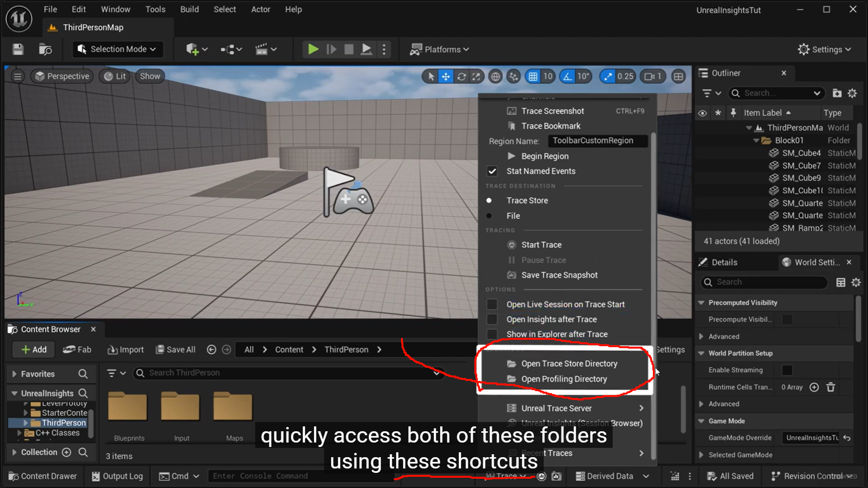This screenshot has width=868, height=488.
Task: Add element to Runtime Cells array
Action: click(x=814, y=387)
